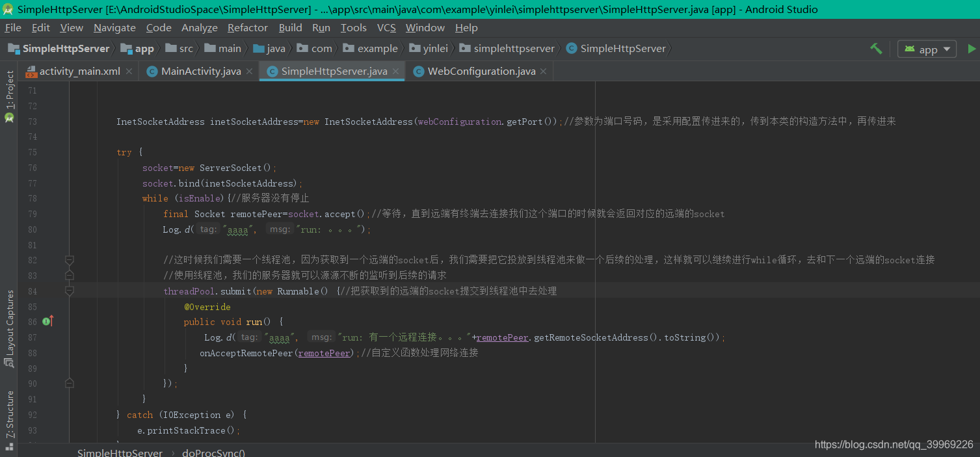The height and width of the screenshot is (457, 980).
Task: Click the fold end marker at line 90
Action: tap(70, 384)
